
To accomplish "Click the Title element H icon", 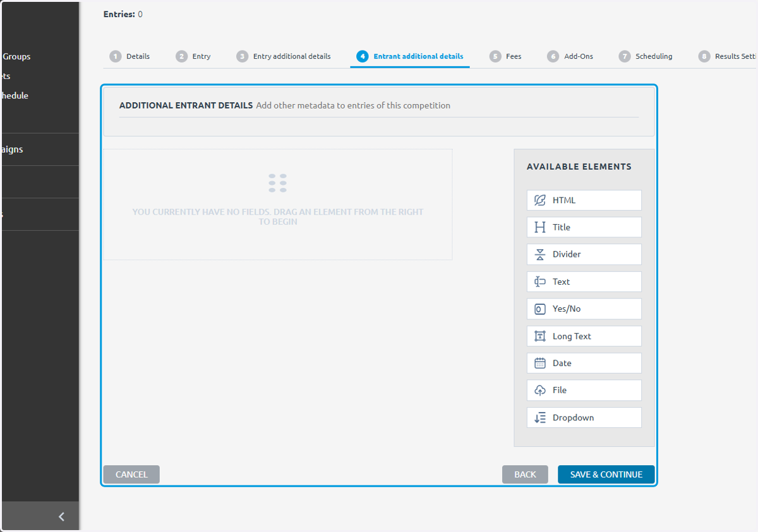I will 540,227.
